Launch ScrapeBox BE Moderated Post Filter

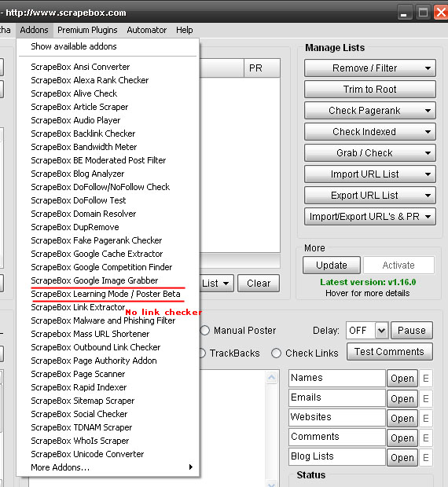[x=108, y=160]
